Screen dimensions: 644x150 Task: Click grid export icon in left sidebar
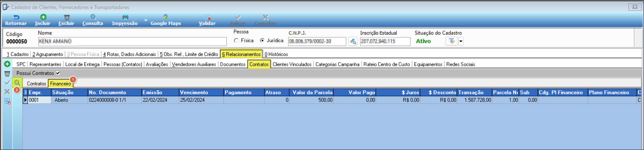click(x=7, y=101)
